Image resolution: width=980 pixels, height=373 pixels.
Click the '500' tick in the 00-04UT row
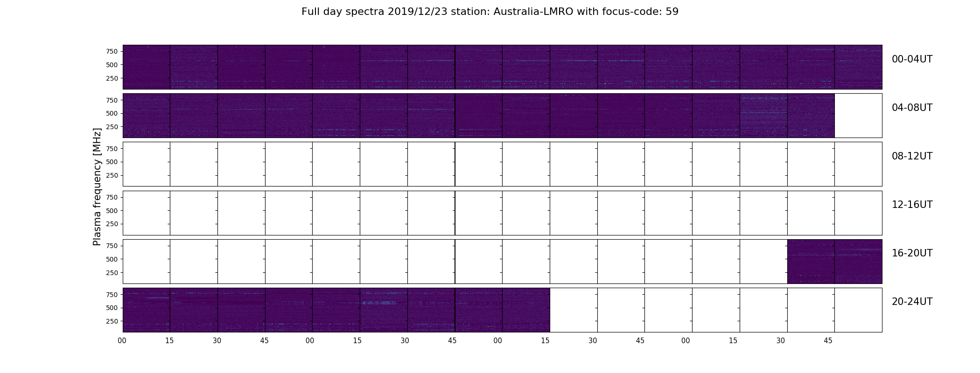click(112, 65)
